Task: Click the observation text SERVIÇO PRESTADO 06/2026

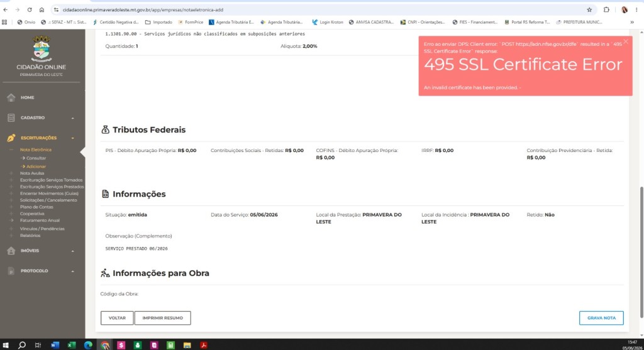Action: tap(136, 249)
